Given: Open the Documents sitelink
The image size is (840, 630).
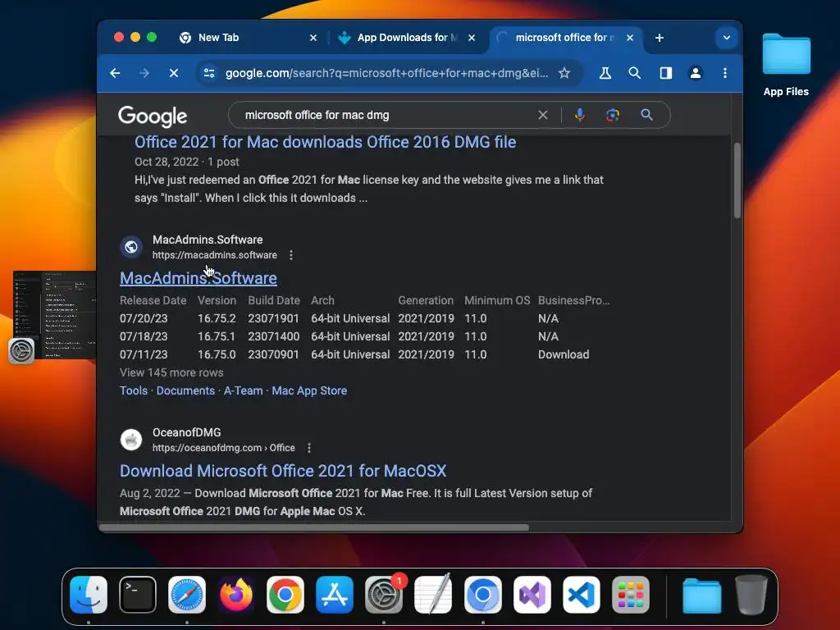Looking at the screenshot, I should (185, 390).
